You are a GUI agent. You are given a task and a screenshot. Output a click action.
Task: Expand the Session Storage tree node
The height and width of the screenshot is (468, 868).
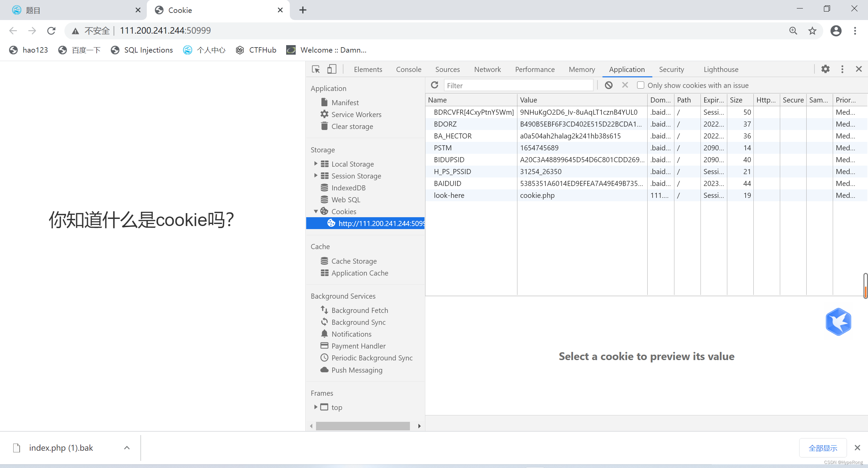pyautogui.click(x=316, y=176)
